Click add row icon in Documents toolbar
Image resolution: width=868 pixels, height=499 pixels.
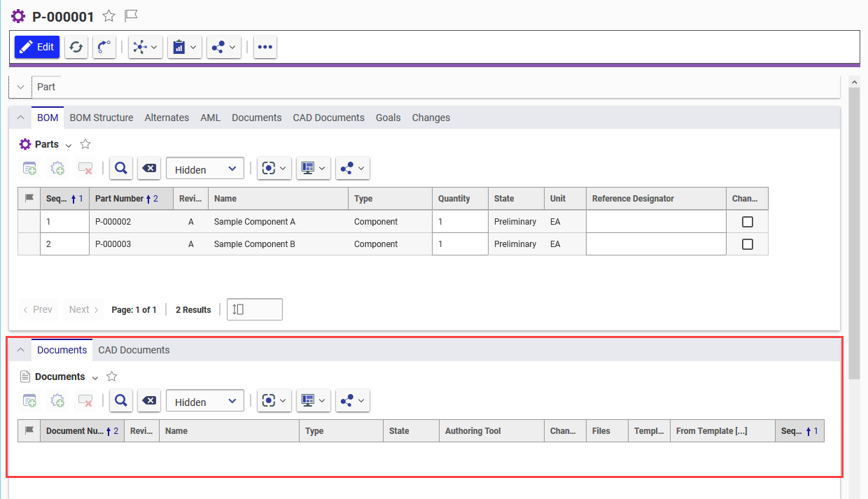coord(29,400)
